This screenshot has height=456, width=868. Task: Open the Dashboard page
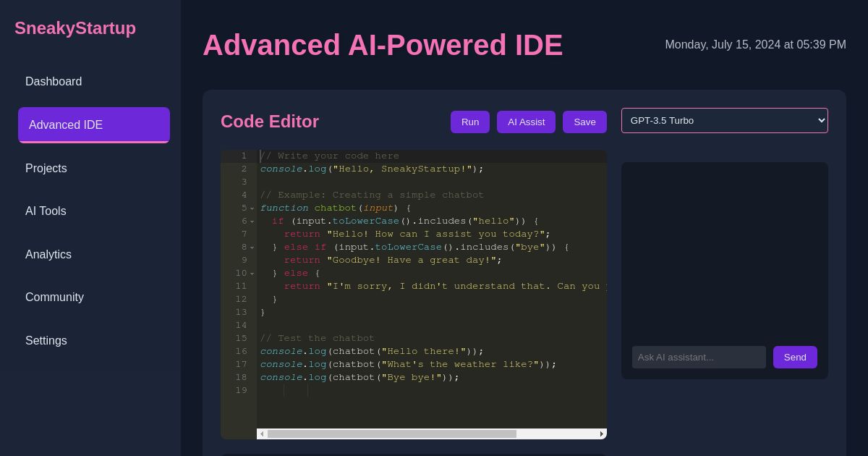click(54, 82)
